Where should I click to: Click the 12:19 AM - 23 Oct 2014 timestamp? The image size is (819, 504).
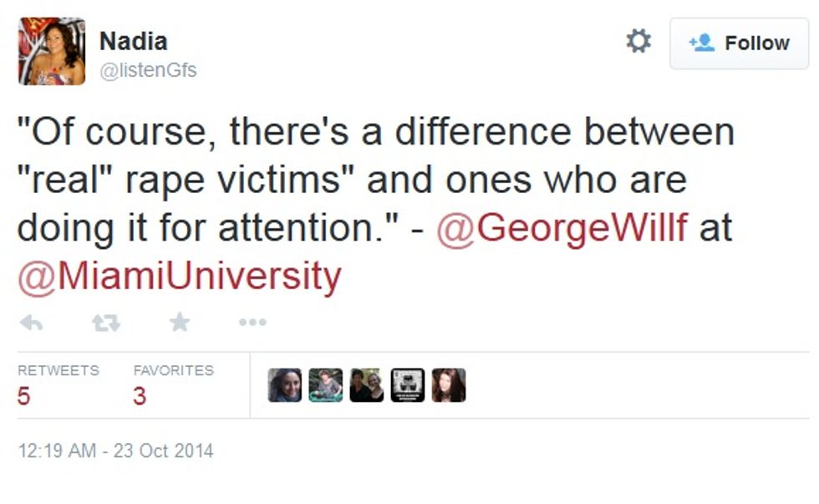[x=115, y=451]
